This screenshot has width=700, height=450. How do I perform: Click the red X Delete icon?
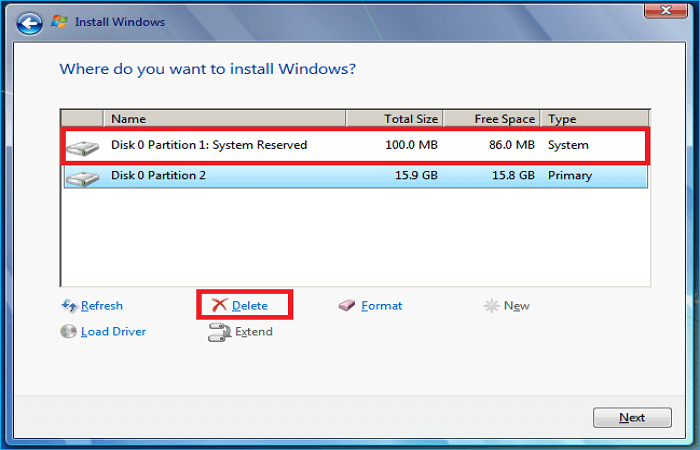[x=219, y=306]
